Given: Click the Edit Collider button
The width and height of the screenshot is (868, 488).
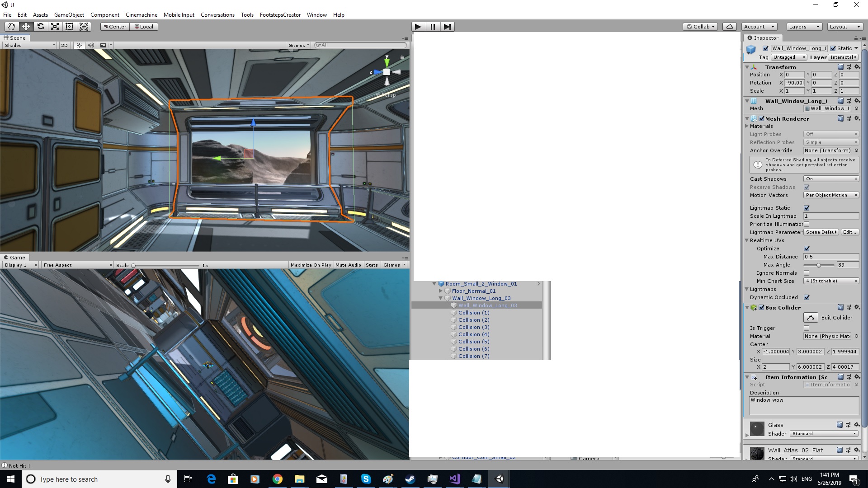Looking at the screenshot, I should [810, 317].
